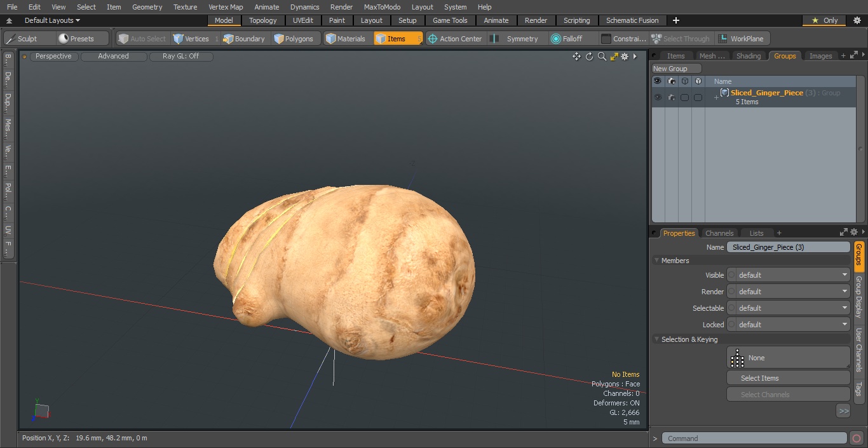Open the Locked dropdown

789,325
